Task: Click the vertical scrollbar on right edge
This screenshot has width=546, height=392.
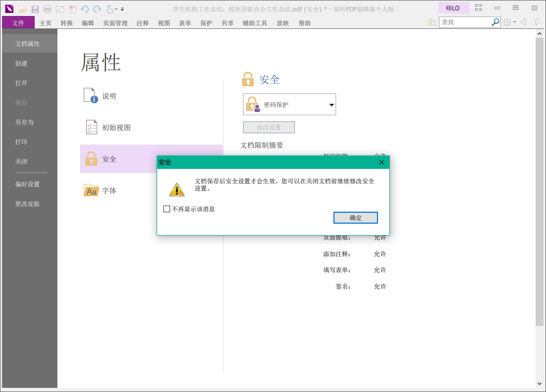Action: tap(540, 181)
